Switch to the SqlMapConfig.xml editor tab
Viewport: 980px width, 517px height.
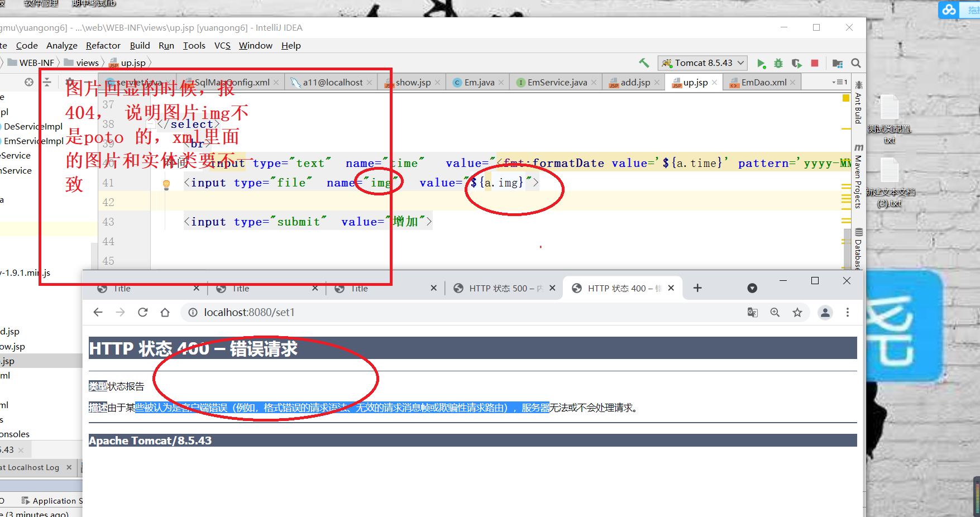231,83
